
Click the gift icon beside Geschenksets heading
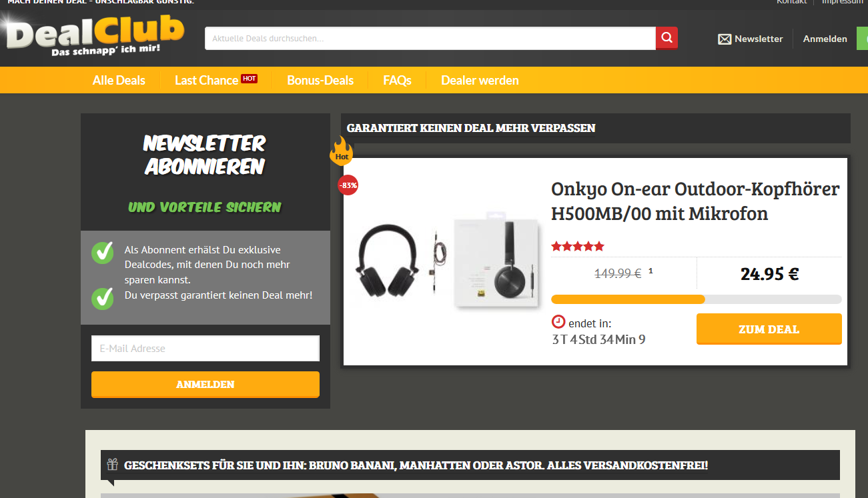click(112, 465)
